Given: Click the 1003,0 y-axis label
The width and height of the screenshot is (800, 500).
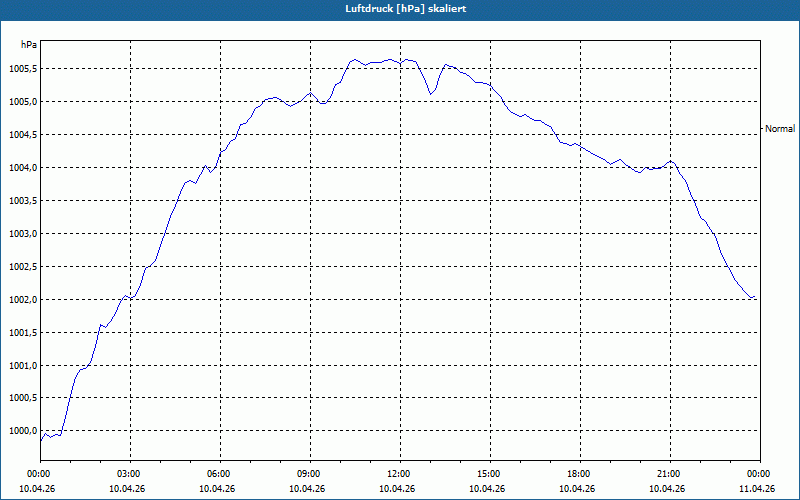Looking at the screenshot, I should pos(23,234).
